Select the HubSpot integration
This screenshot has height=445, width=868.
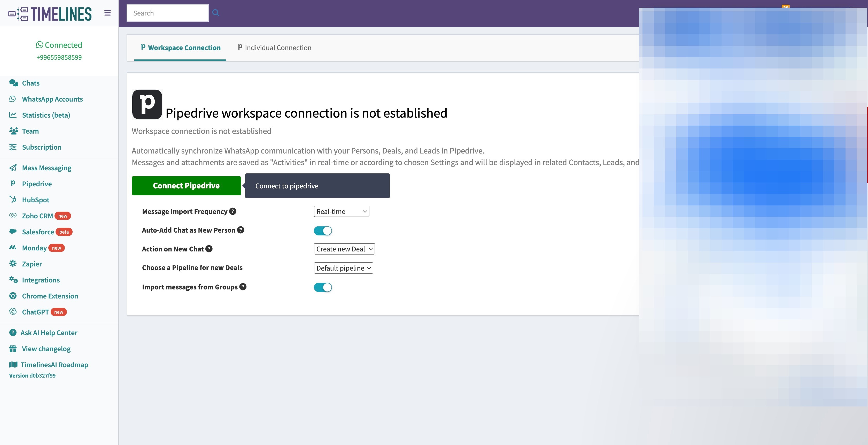pos(35,200)
